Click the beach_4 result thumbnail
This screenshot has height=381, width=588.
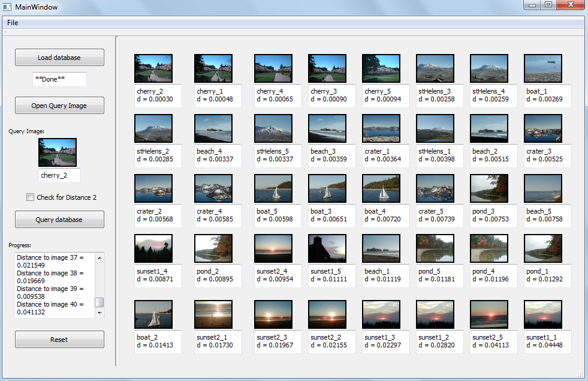(x=213, y=128)
